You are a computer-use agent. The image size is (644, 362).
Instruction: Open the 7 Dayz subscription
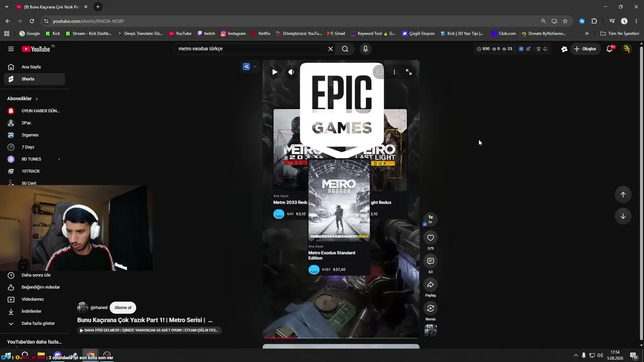pyautogui.click(x=34, y=147)
